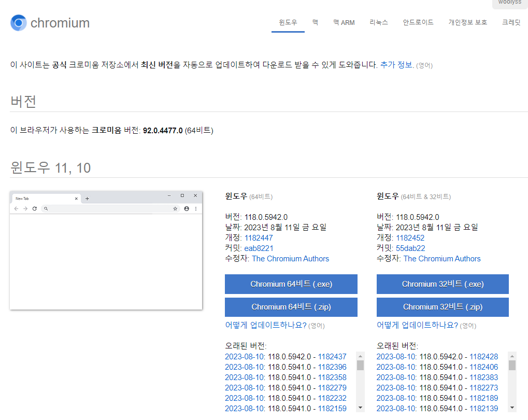Click scrollbar thumb of 32-bit old versions list
528x420 pixels.
click(512, 366)
